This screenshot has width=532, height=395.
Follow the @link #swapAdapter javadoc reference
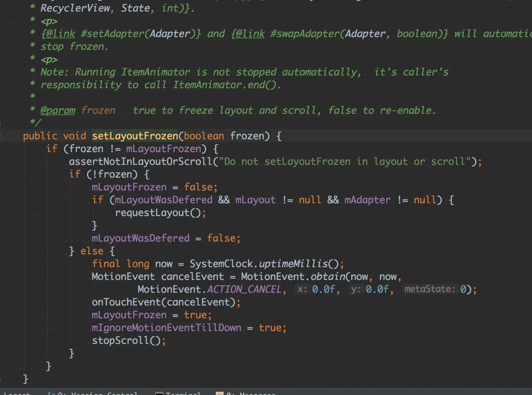(x=340, y=34)
